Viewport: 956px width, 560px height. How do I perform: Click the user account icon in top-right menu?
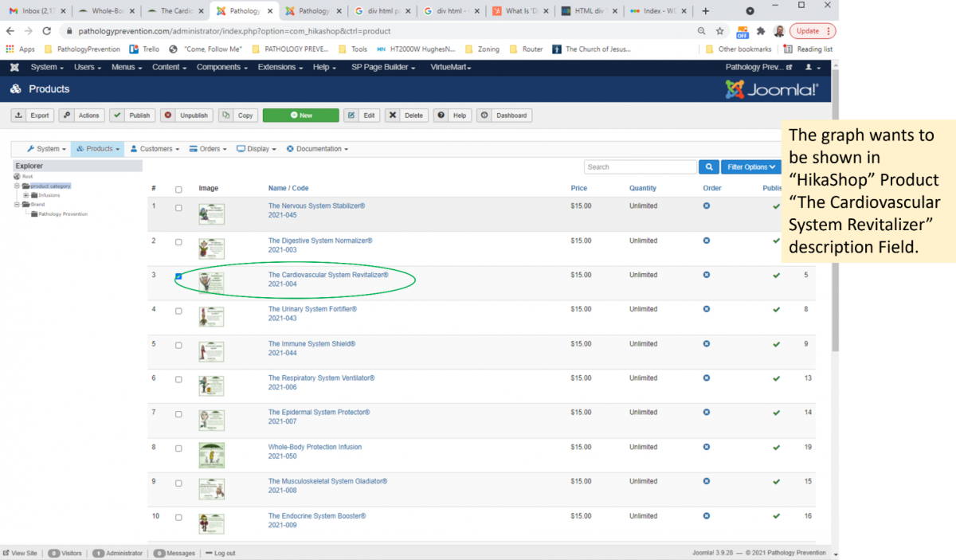click(x=811, y=68)
